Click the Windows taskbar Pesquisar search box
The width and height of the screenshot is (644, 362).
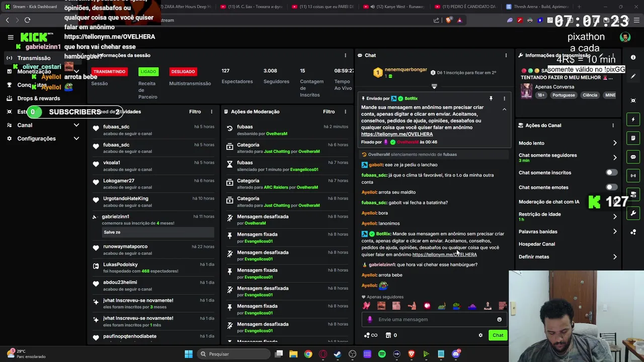233,354
